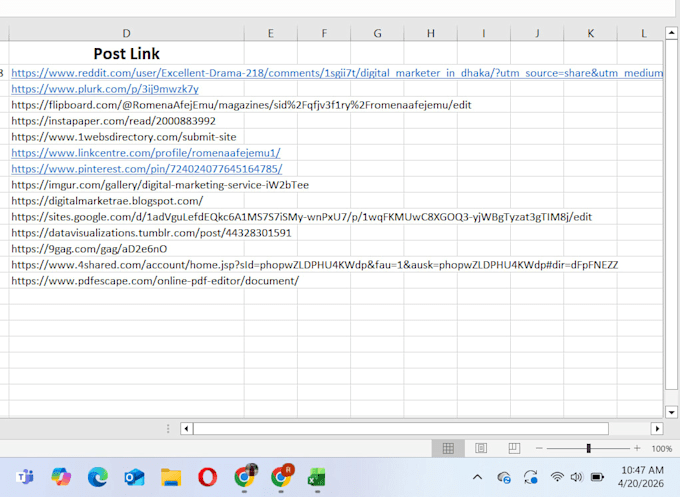Viewport: 680px width, 497px height.
Task: Click the horizontal scrollbar thumb
Action: coord(401,428)
